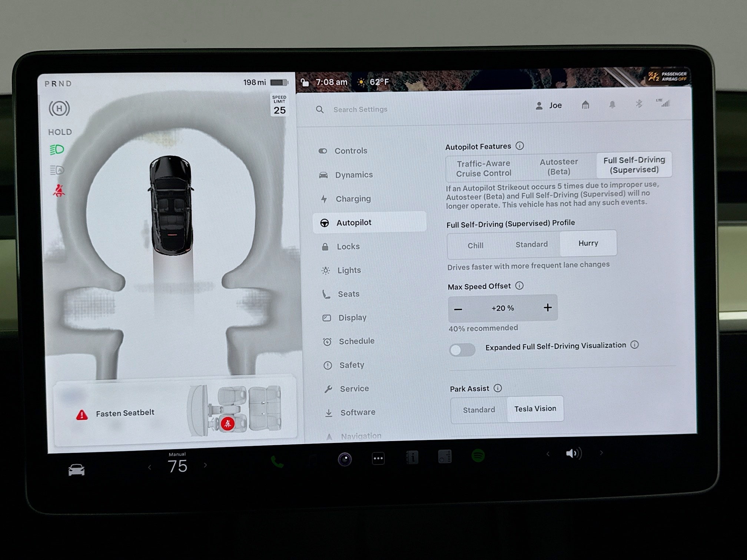Open the Dynamics settings section
Screen dimensions: 747x560
[x=346, y=175]
